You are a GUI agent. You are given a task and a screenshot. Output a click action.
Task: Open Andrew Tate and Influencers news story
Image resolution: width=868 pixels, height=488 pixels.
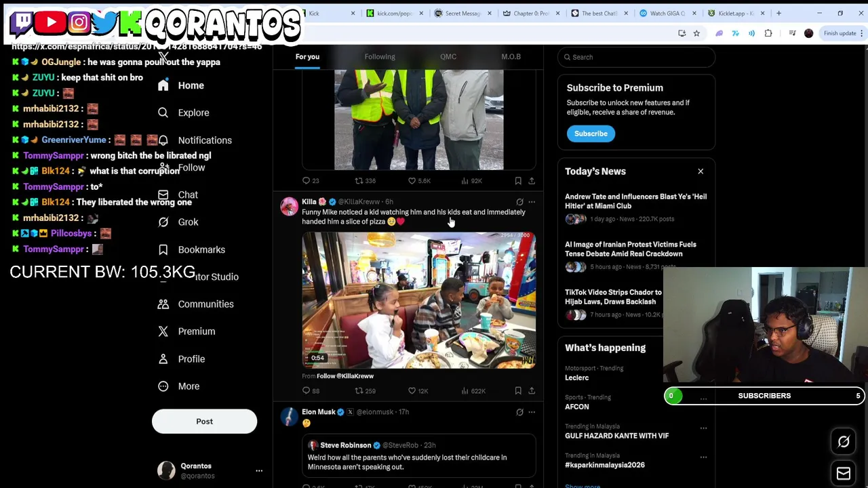click(x=635, y=207)
